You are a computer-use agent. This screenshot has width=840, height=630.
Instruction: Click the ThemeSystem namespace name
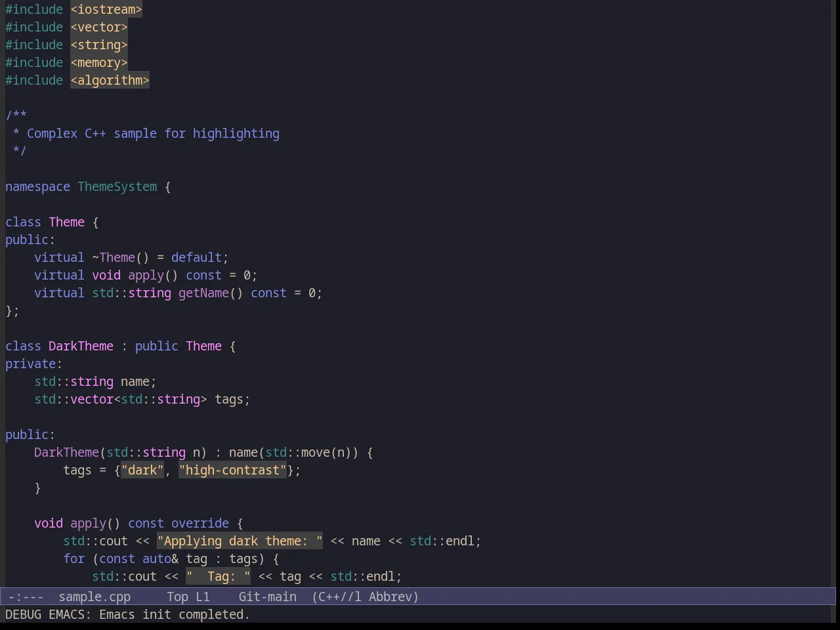[117, 186]
